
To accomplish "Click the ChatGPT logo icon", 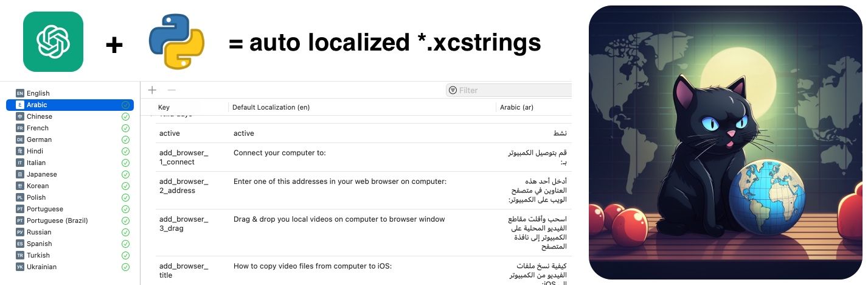I will (x=54, y=42).
